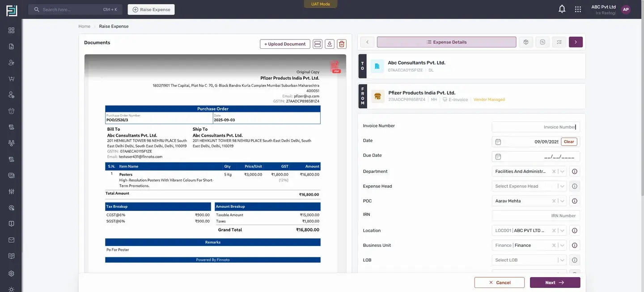Open the settings gear icon in sidebar
644x292 pixels.
tap(11, 274)
